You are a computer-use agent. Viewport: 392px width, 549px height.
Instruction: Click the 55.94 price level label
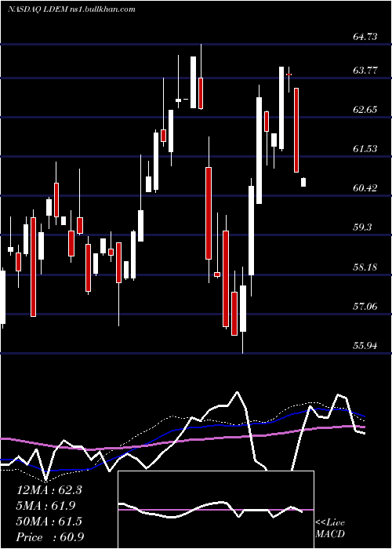[x=365, y=346]
